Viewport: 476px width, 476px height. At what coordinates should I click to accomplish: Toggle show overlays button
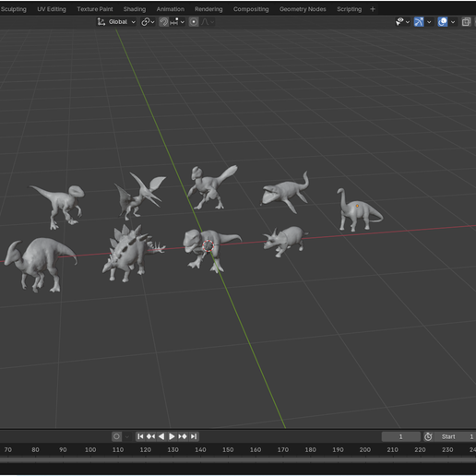pyautogui.click(x=443, y=22)
